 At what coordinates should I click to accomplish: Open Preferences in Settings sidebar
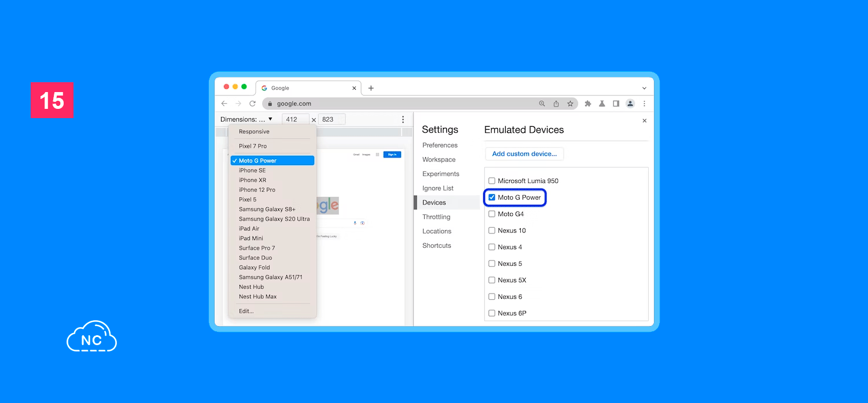440,145
